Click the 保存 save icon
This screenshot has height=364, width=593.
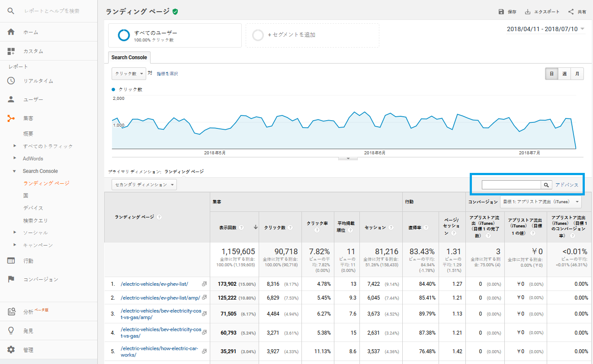pos(501,12)
